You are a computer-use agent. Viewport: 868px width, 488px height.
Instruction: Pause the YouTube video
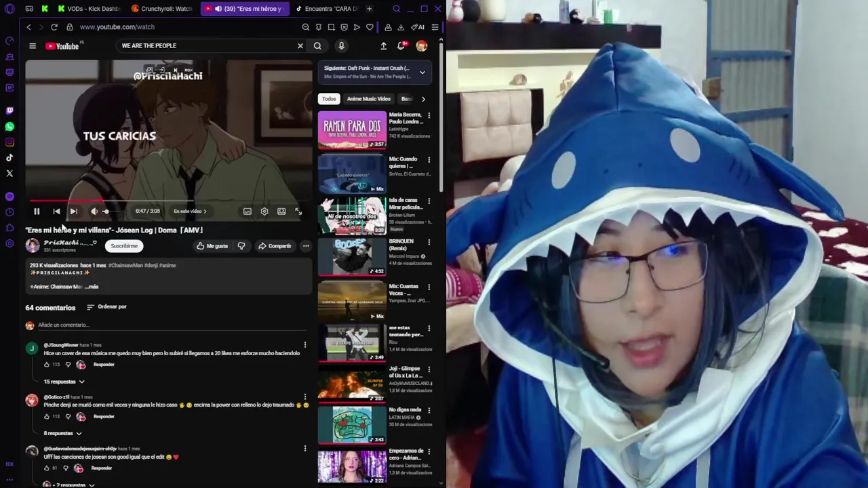click(37, 211)
